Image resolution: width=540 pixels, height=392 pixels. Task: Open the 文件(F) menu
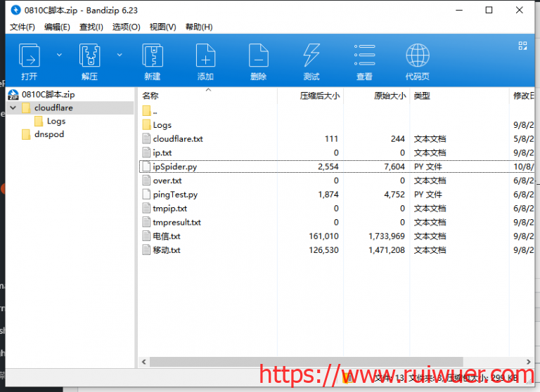(22, 27)
